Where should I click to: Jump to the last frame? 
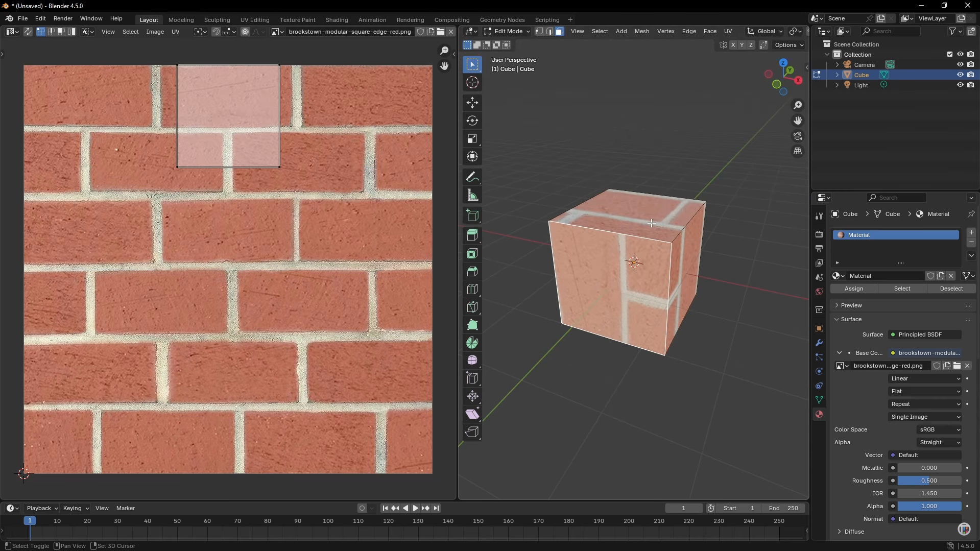[437, 508]
